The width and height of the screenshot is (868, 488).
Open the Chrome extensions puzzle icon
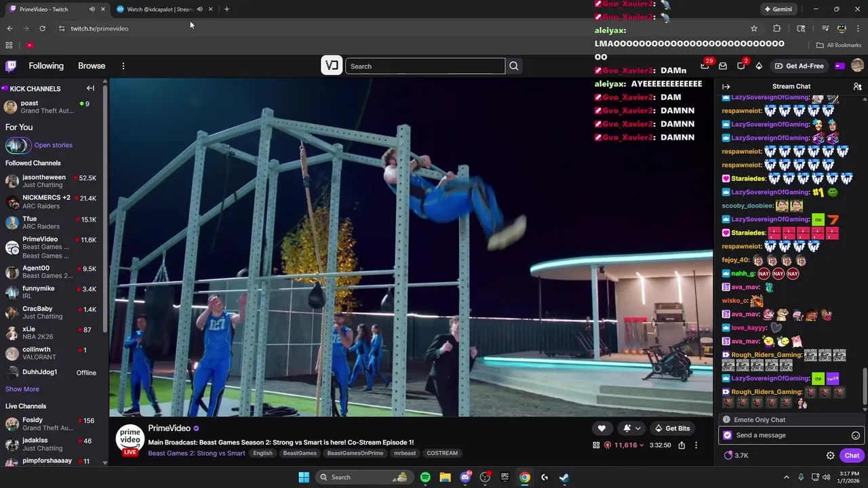pyautogui.click(x=777, y=28)
